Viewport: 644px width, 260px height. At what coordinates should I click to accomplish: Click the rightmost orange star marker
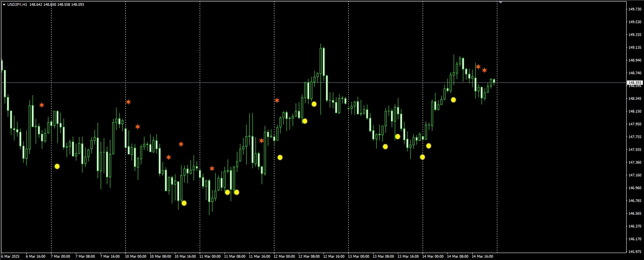click(485, 70)
